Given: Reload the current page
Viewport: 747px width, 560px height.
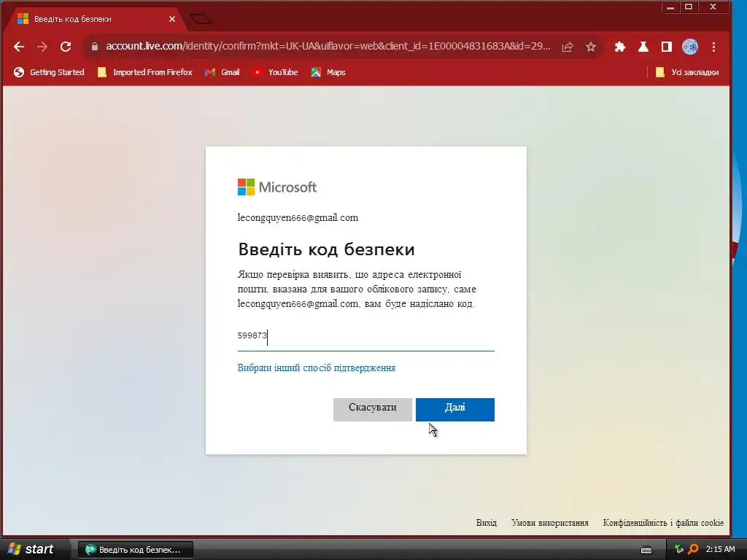Looking at the screenshot, I should 66,47.
